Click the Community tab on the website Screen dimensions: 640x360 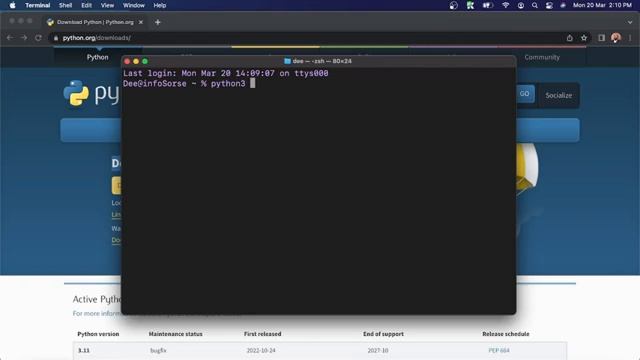(542, 57)
